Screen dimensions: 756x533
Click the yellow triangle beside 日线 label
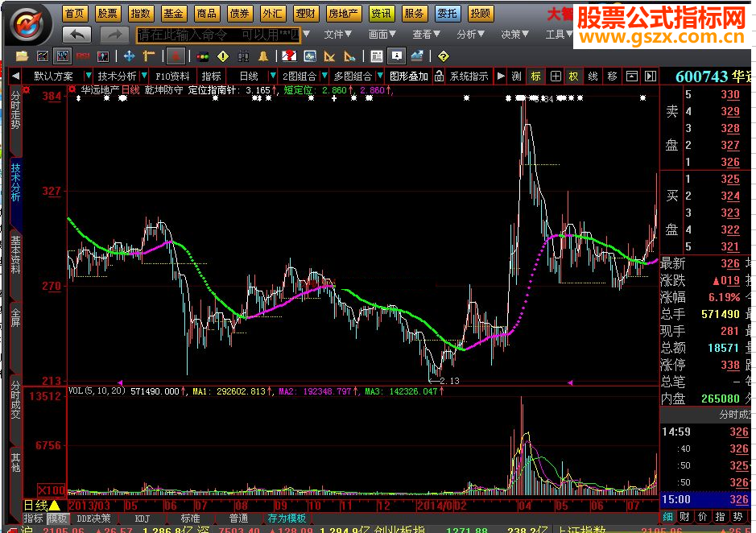pos(54,505)
